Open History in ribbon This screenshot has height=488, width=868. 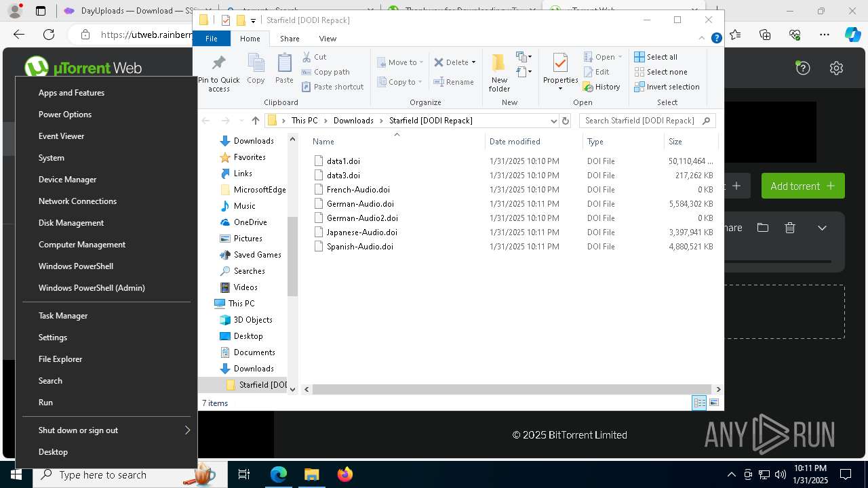[601, 87]
